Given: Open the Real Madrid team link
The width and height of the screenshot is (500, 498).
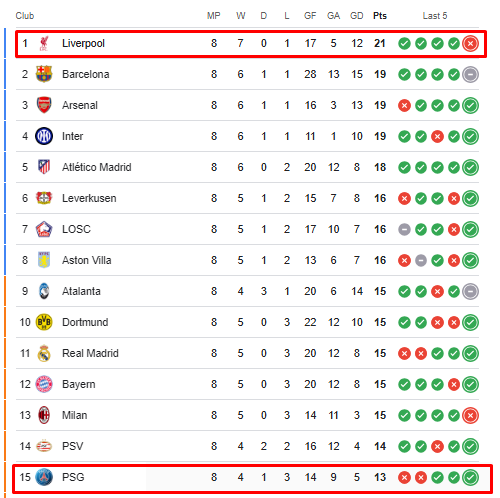Looking at the screenshot, I should pyautogui.click(x=90, y=353).
